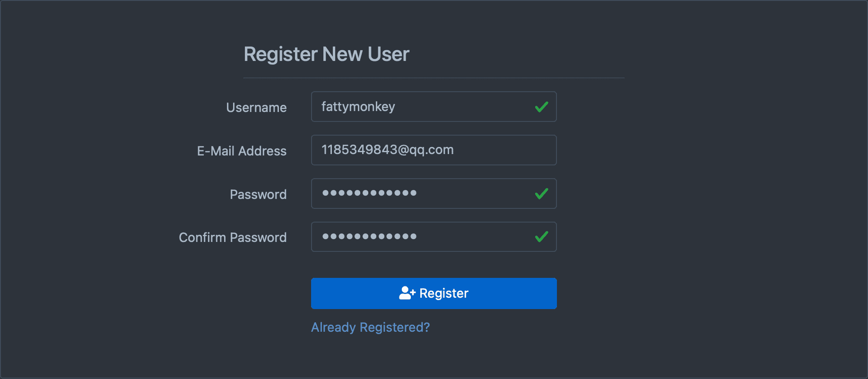Click the Register New User heading
The image size is (868, 379).
[326, 54]
